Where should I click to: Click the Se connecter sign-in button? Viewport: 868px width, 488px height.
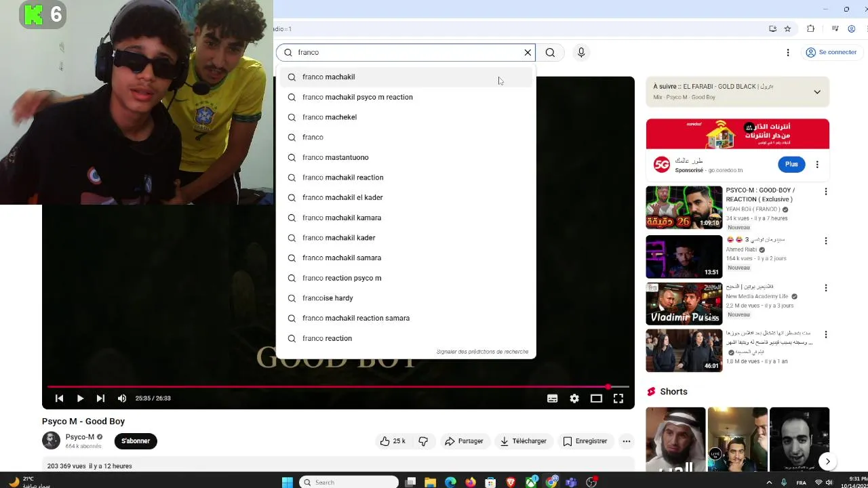coord(831,52)
